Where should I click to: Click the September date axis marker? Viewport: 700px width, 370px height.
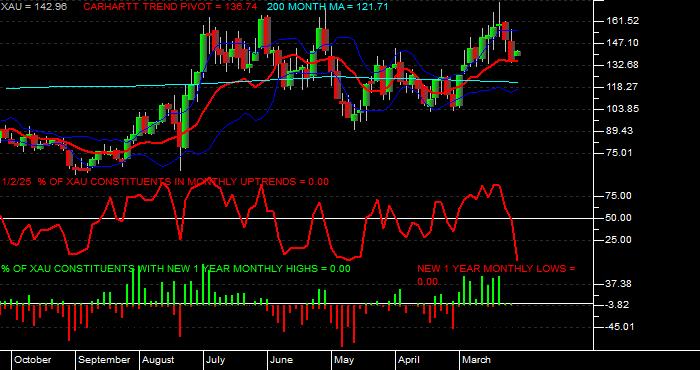tap(104, 360)
